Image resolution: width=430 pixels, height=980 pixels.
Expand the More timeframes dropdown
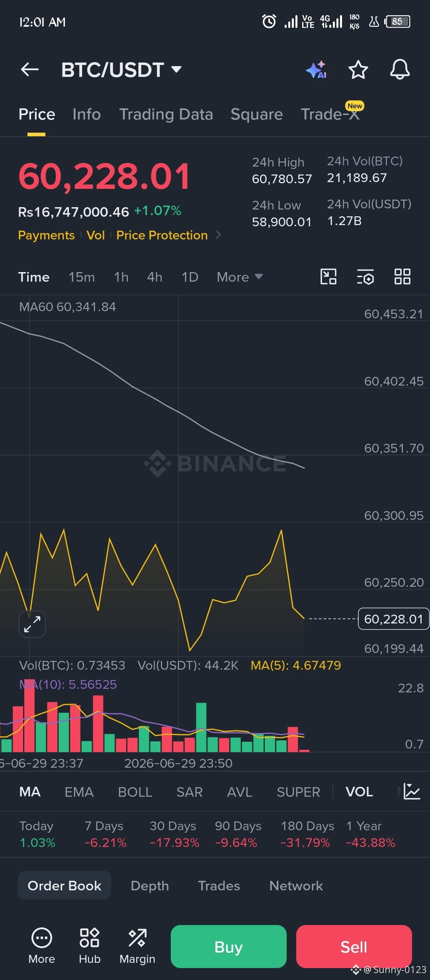[x=240, y=277]
